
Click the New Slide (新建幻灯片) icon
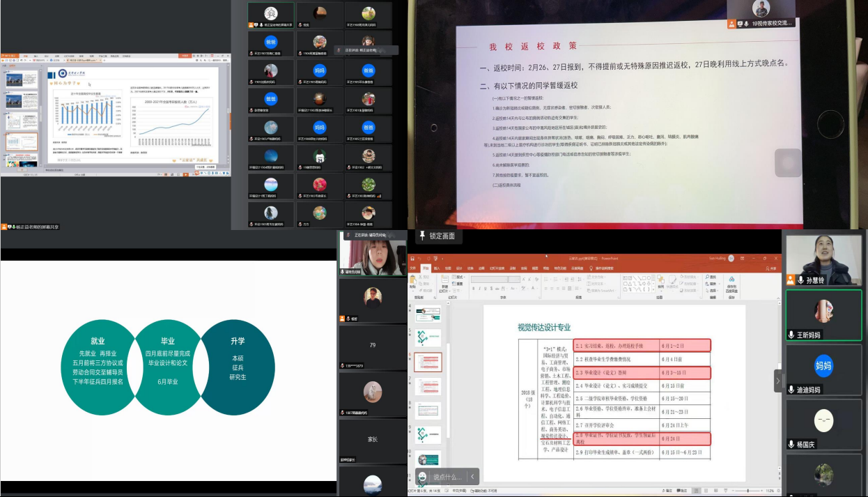445,280
